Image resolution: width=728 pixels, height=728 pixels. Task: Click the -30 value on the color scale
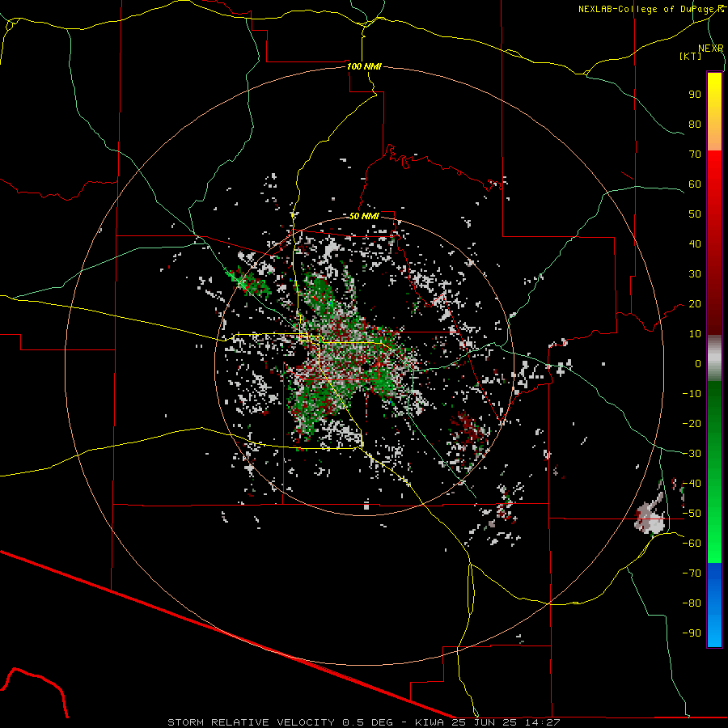pyautogui.click(x=692, y=454)
